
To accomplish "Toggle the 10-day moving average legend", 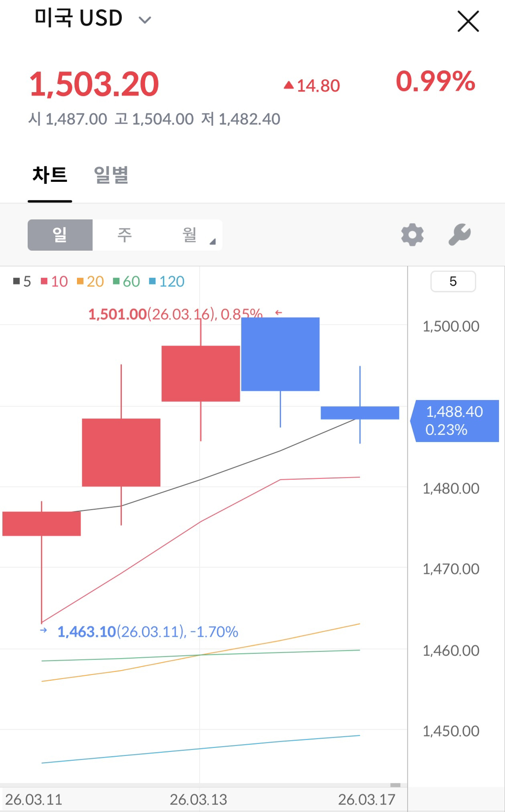I will click(54, 281).
